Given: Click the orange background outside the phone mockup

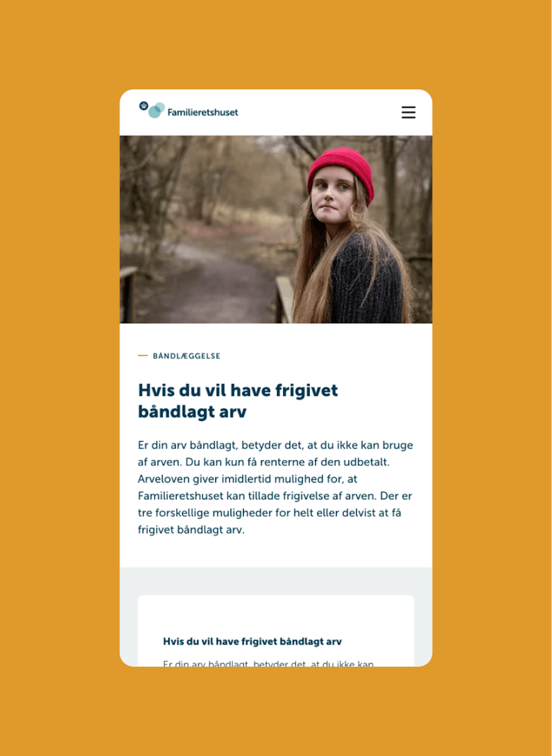Looking at the screenshot, I should pyautogui.click(x=60, y=377).
